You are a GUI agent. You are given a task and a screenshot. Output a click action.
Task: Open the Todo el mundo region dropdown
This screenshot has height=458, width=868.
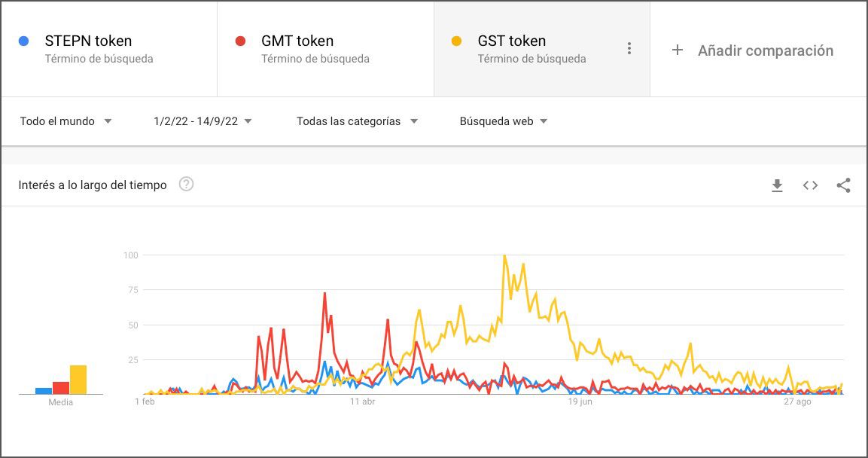coord(66,121)
